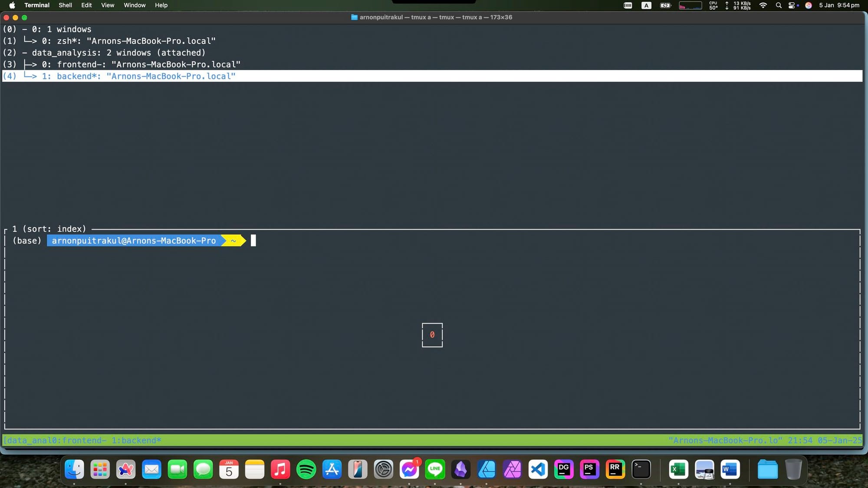Open Microsoft Excel from Dock
The height and width of the screenshot is (488, 868).
point(679,469)
